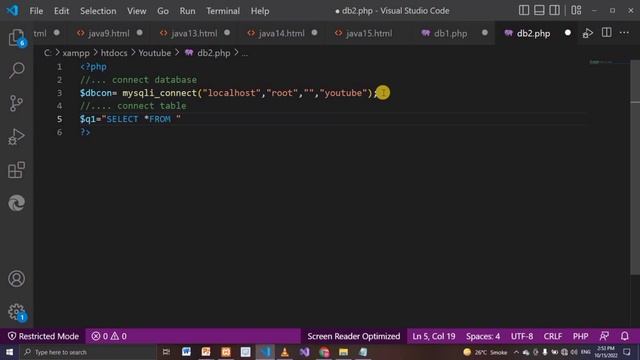Open the Go menu
Viewport: 640px width, 360px height.
point(163,11)
